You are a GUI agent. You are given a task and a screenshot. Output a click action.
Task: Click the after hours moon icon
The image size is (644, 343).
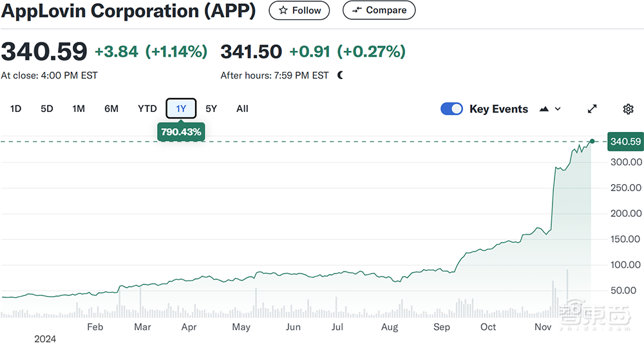[341, 75]
